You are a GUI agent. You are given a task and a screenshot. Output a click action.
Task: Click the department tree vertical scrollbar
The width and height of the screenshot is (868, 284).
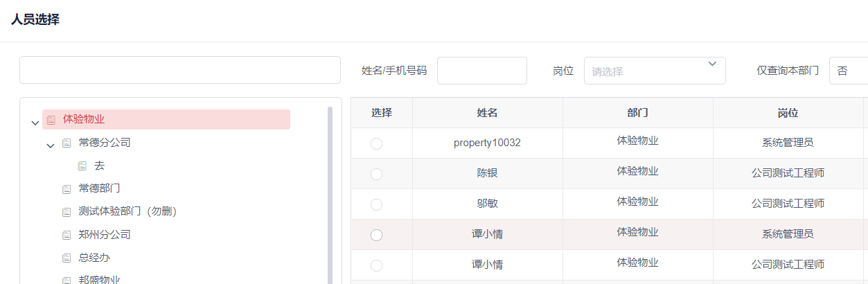(x=330, y=194)
